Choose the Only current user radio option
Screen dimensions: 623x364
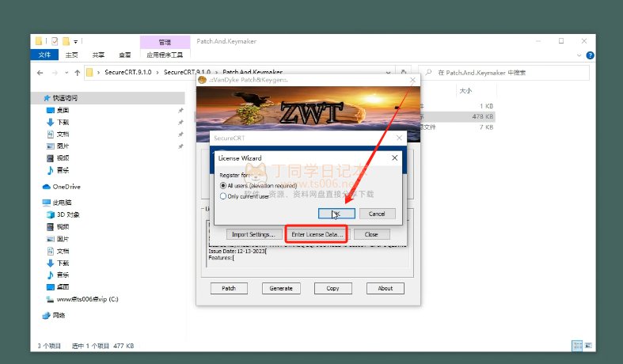[223, 196]
